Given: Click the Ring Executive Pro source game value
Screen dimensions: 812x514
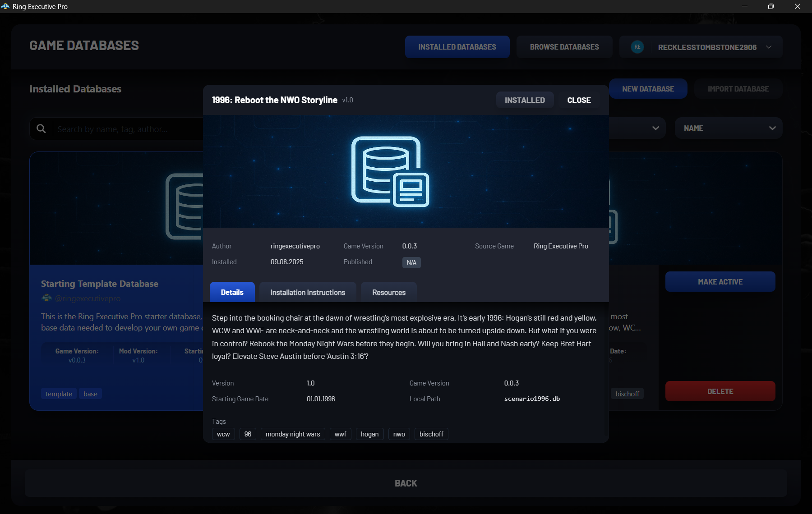Looking at the screenshot, I should (561, 246).
